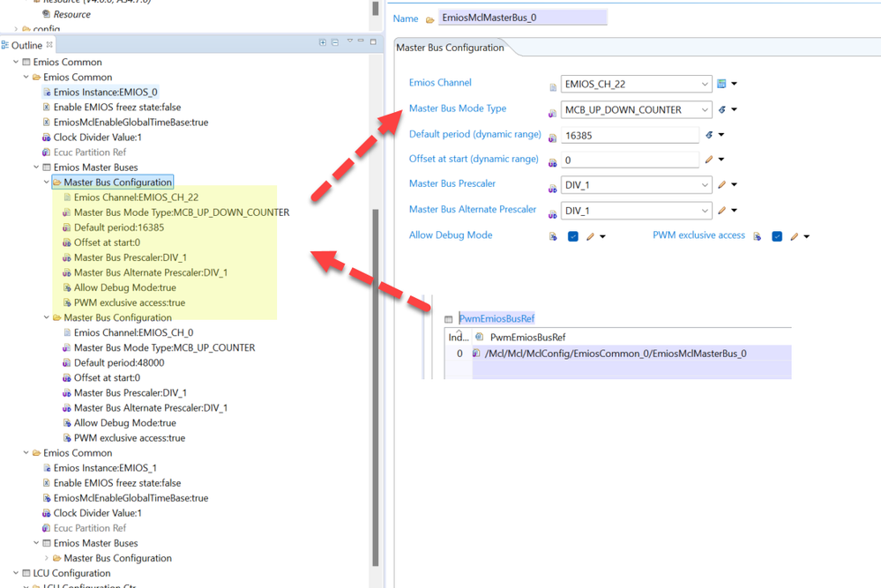The height and width of the screenshot is (588, 881).
Task: Select Ecuc Partition Ref under EMIOS_1
Action: pyautogui.click(x=90, y=528)
